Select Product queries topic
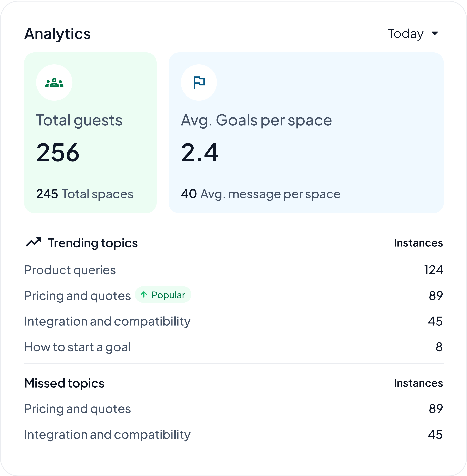467x476 pixels. [70, 270]
